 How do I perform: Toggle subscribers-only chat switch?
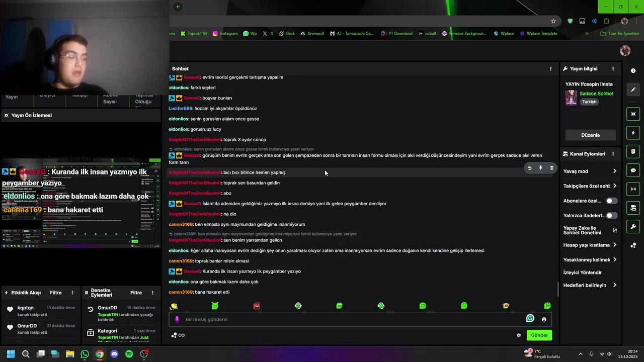(x=611, y=201)
